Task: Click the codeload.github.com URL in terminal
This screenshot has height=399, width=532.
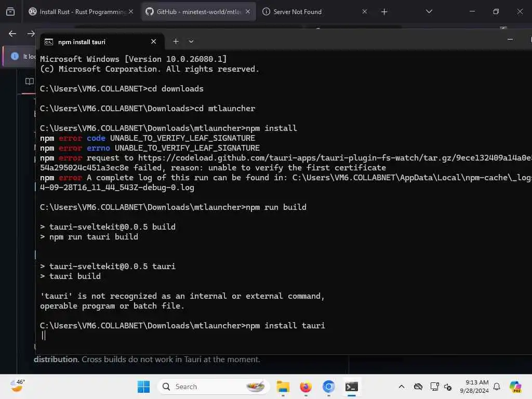Action: 335,158
